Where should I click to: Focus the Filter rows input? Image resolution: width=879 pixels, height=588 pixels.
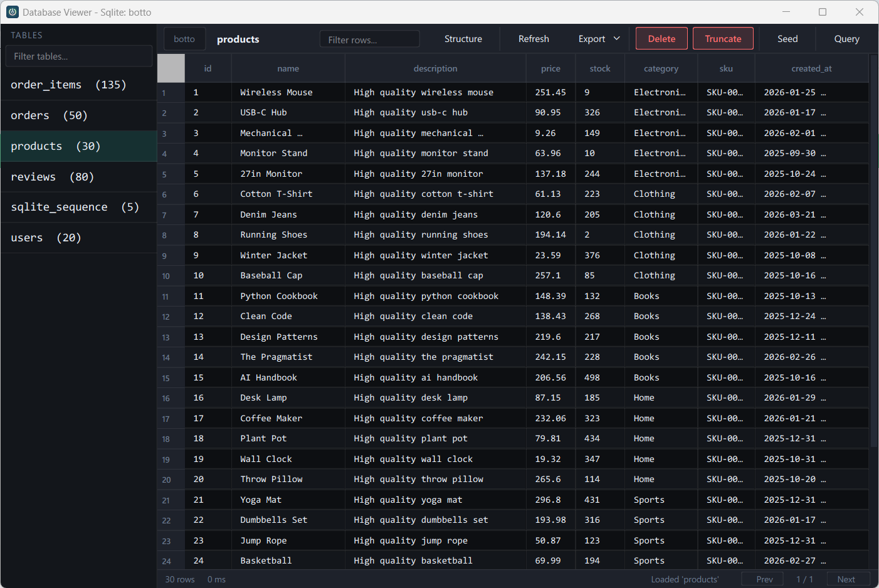[x=370, y=39]
